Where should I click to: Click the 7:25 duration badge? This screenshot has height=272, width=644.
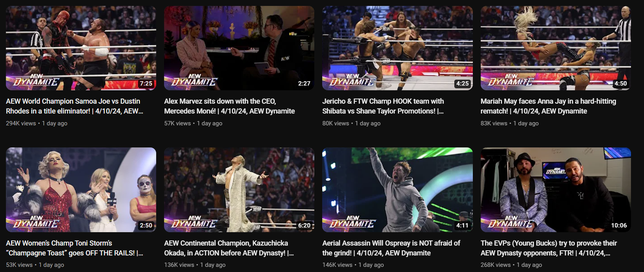[x=146, y=84]
